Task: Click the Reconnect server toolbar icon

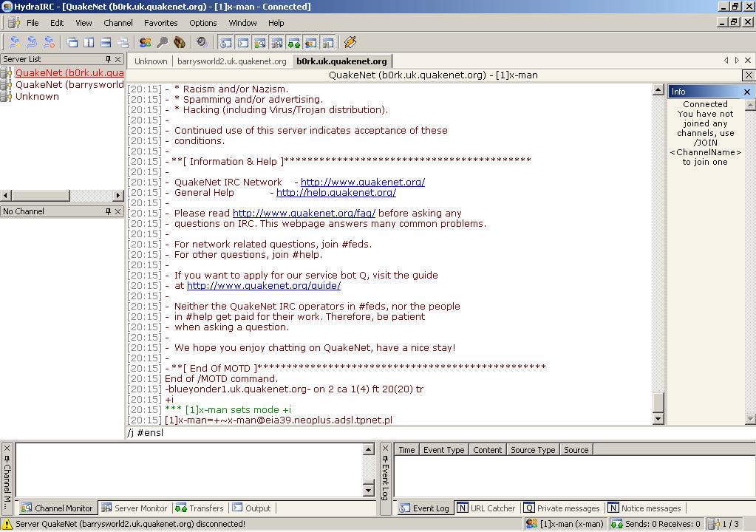Action: click(32, 42)
